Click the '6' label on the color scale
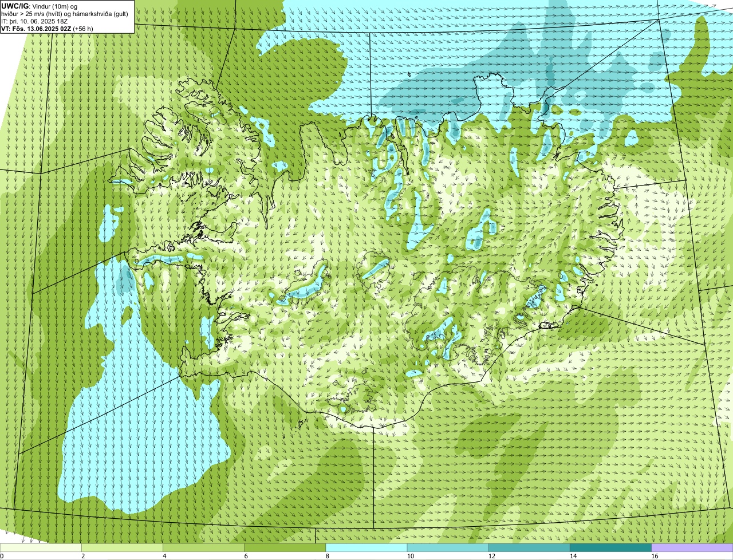The height and width of the screenshot is (560, 733). 246,556
